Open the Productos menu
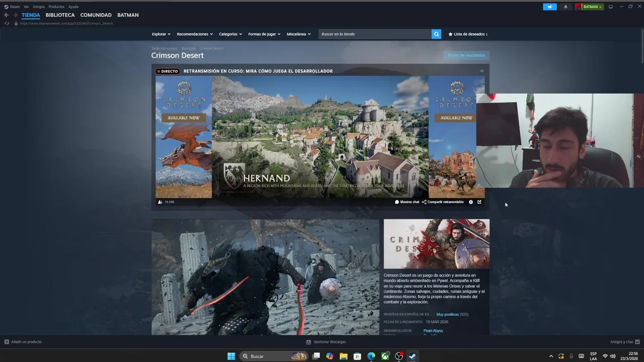Image resolution: width=644 pixels, height=362 pixels. [56, 7]
